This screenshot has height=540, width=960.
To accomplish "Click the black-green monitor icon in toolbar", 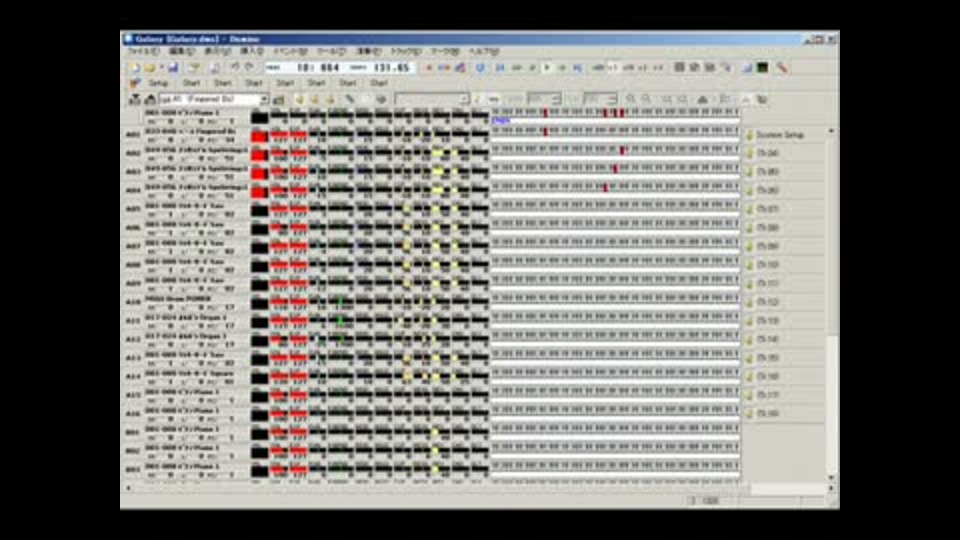I will pos(763,67).
